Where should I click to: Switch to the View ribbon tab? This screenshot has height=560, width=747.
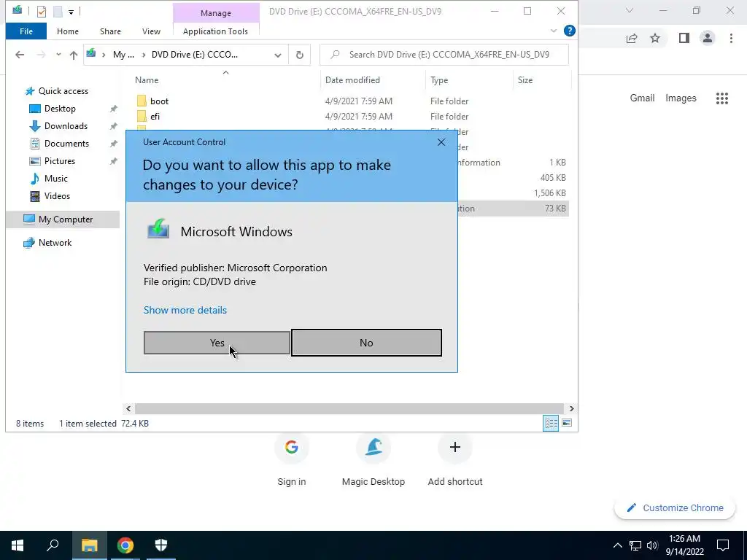click(151, 31)
